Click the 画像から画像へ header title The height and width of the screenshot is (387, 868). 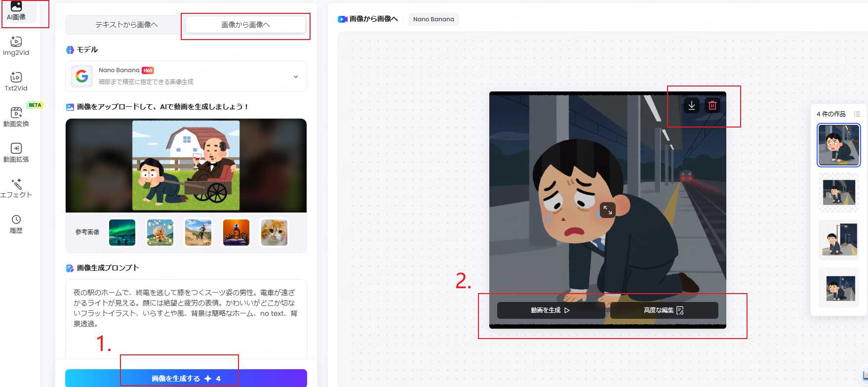coord(374,19)
